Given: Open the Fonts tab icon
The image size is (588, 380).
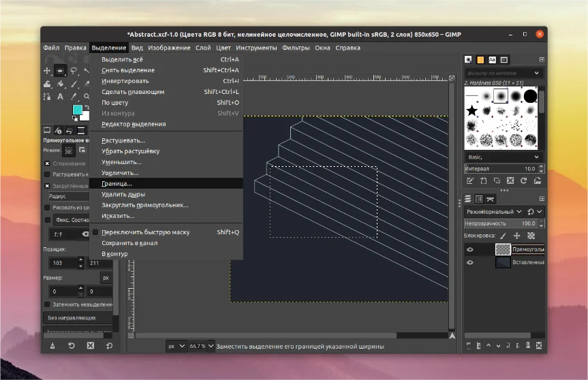Looking at the screenshot, I should pyautogui.click(x=492, y=59).
